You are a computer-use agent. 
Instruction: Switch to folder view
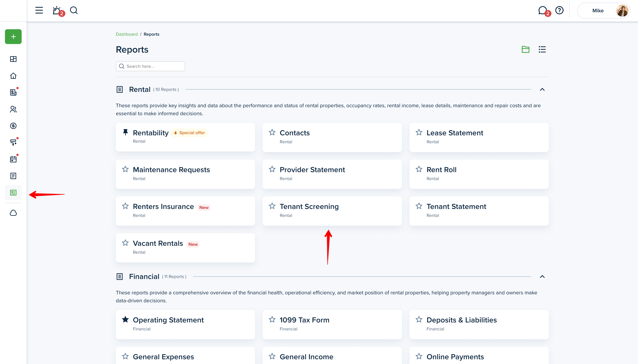pyautogui.click(x=525, y=49)
